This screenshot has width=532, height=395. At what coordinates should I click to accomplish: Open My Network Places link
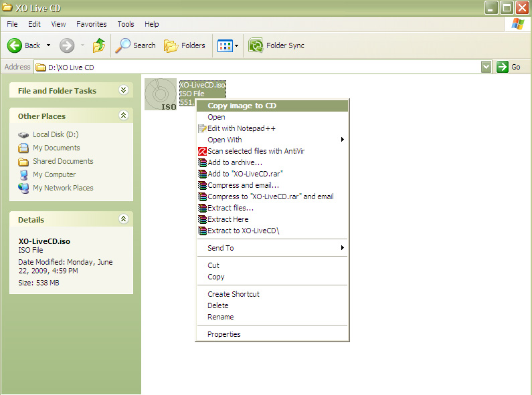click(63, 188)
